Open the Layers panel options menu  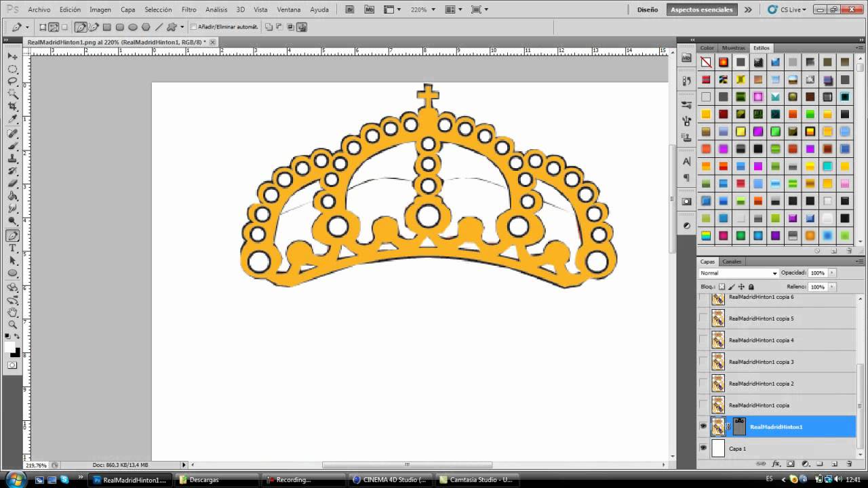click(859, 262)
